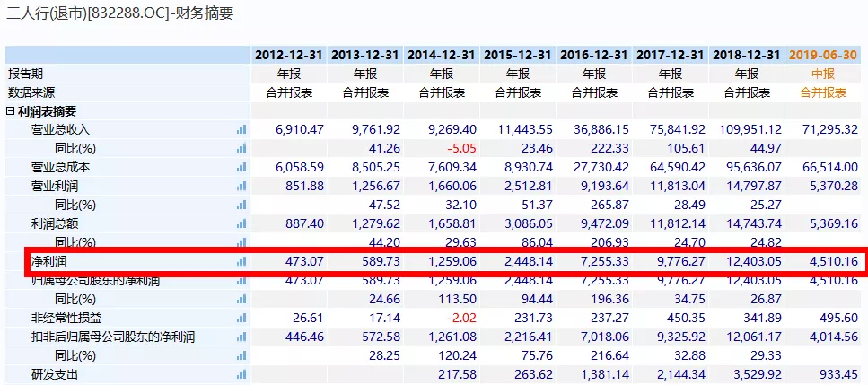The image size is (868, 385).
Task: Click the red -5.05 growth value
Action: (461, 149)
